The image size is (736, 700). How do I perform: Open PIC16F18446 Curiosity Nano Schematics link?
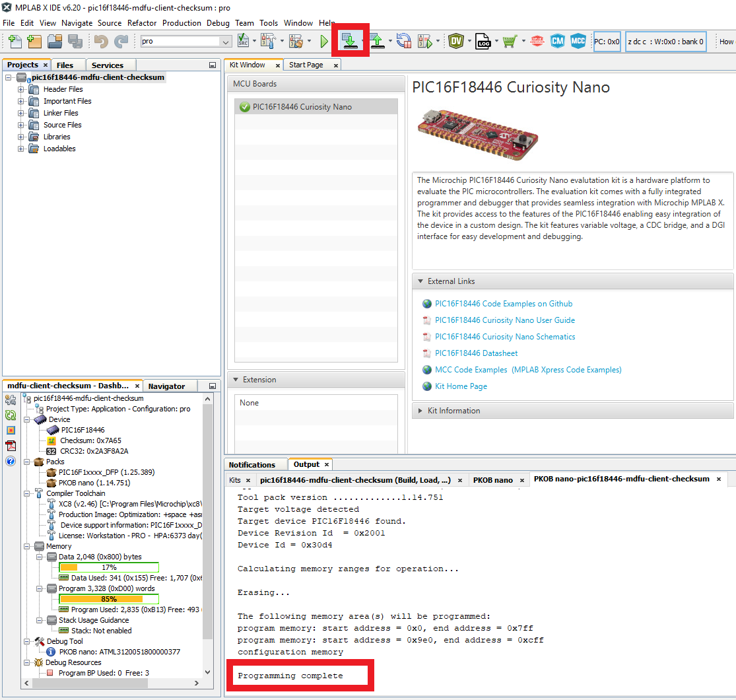click(x=504, y=337)
